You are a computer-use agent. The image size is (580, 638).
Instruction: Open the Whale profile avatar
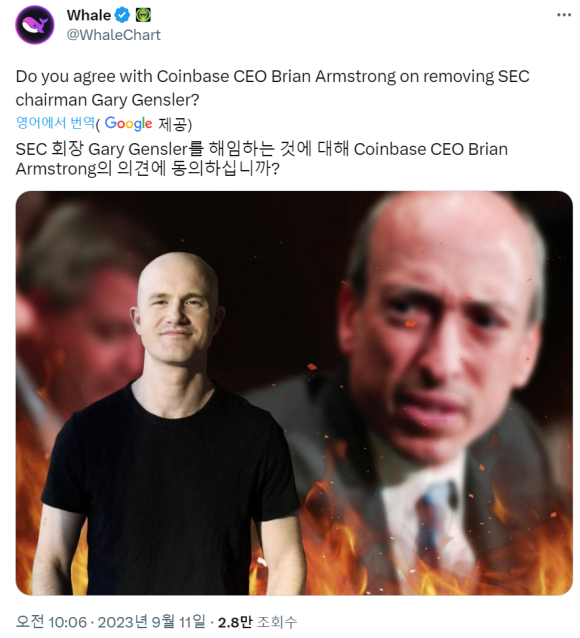click(x=35, y=25)
